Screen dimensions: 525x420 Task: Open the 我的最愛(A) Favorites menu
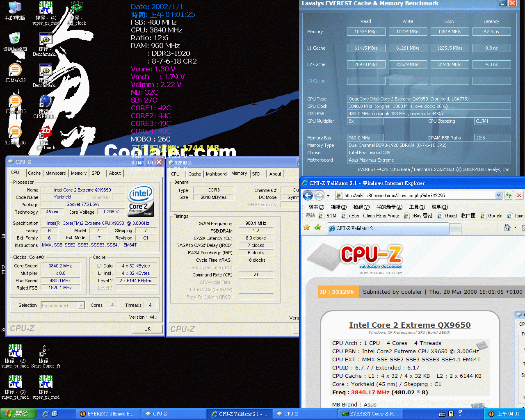click(389, 207)
